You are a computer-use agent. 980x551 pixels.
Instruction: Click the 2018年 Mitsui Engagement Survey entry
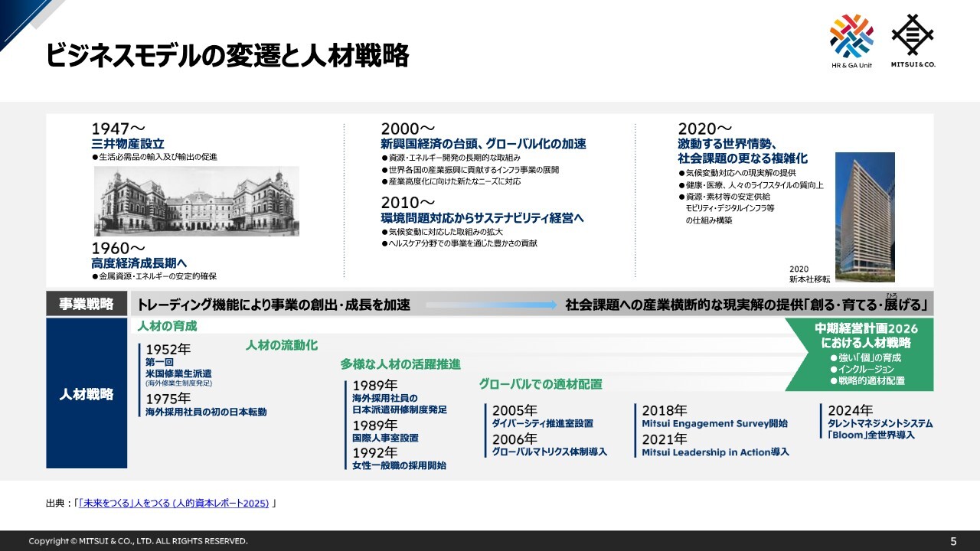click(x=714, y=416)
